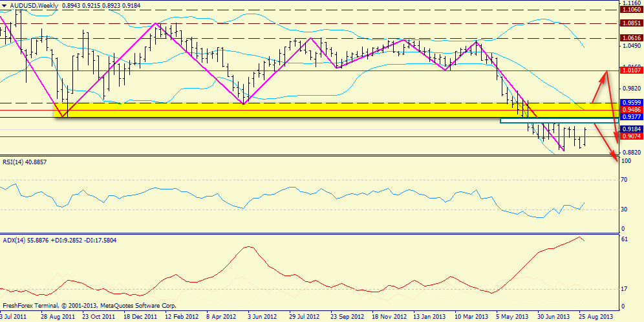
Task: Select the 1.1060 price level label
Action: coord(630,10)
